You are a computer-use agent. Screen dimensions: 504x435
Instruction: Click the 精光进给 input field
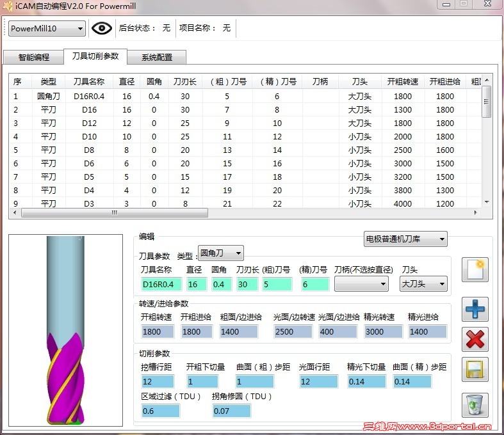428,331
